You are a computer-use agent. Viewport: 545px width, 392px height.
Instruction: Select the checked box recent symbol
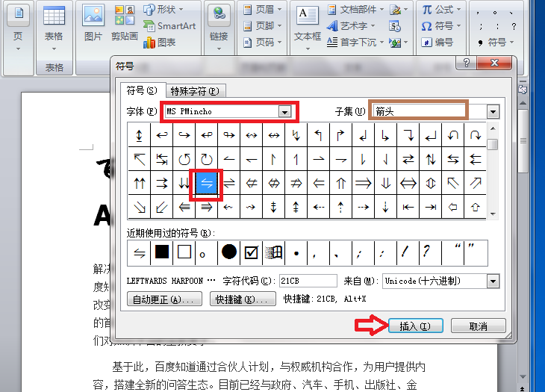coord(252,252)
